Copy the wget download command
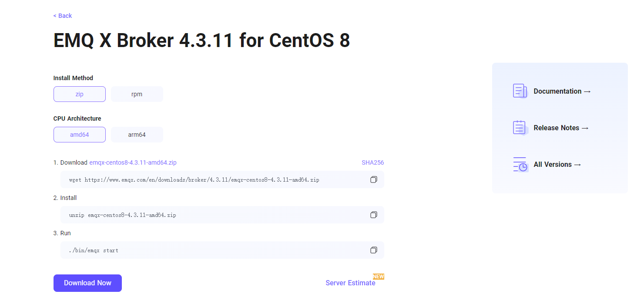 [373, 179]
